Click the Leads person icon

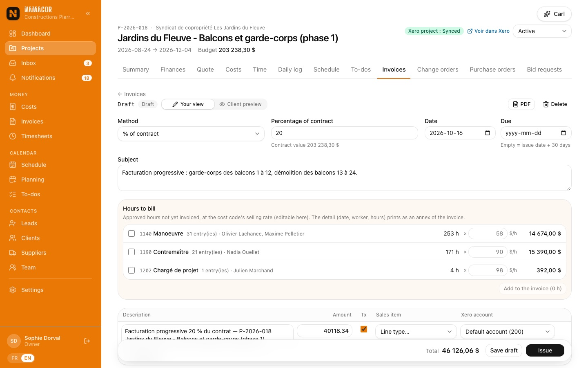tap(13, 223)
